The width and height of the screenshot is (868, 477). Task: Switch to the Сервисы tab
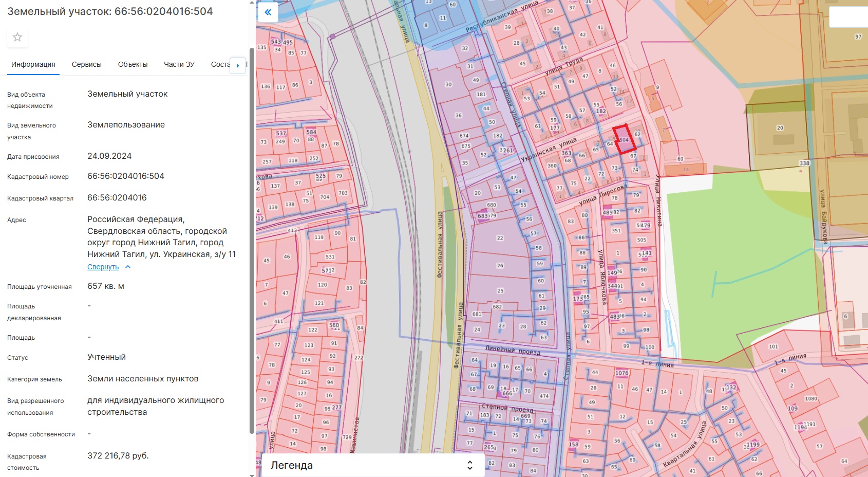[x=86, y=64]
